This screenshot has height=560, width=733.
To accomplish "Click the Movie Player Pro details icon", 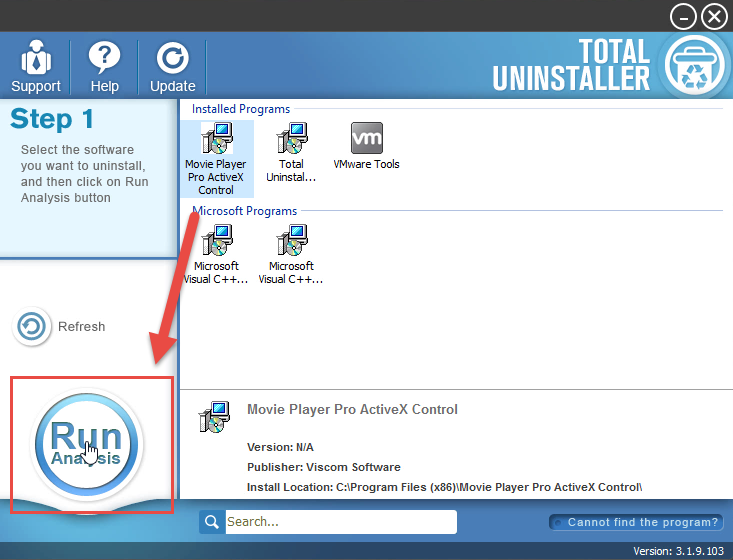I will [214, 417].
